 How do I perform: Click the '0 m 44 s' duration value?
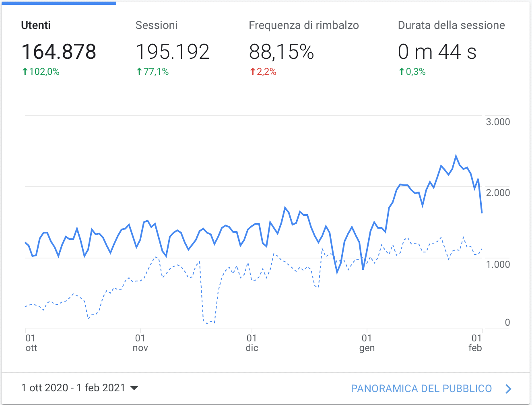pyautogui.click(x=437, y=52)
